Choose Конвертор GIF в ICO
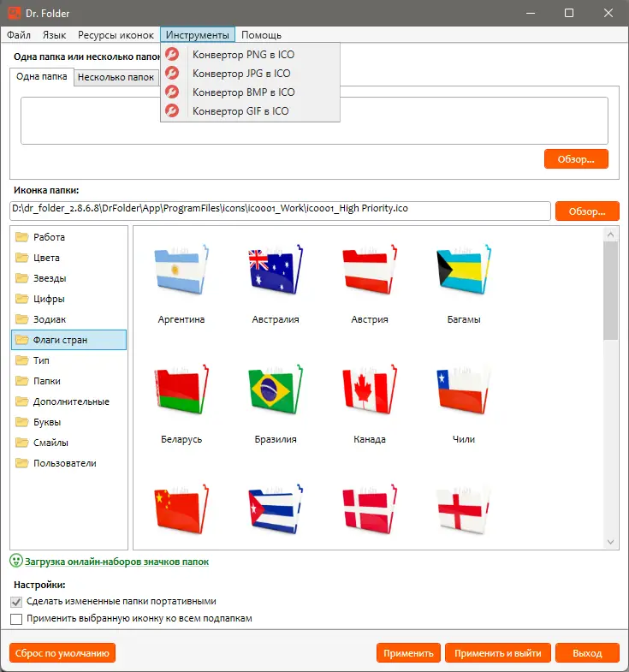Screen dimensions: 629x672 click(250, 111)
